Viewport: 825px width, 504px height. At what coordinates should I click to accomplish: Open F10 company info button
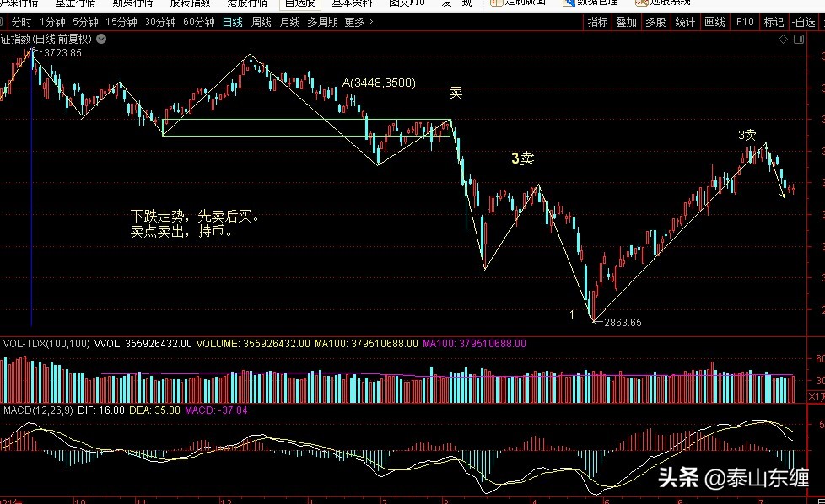click(x=745, y=22)
